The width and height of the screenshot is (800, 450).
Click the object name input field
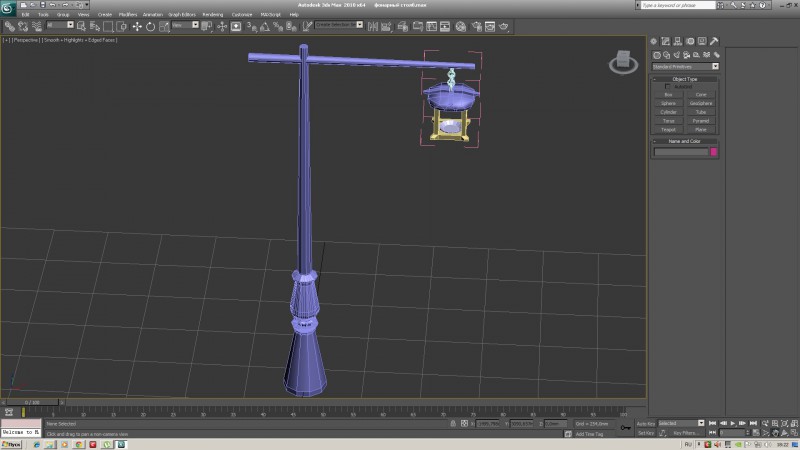(681, 152)
